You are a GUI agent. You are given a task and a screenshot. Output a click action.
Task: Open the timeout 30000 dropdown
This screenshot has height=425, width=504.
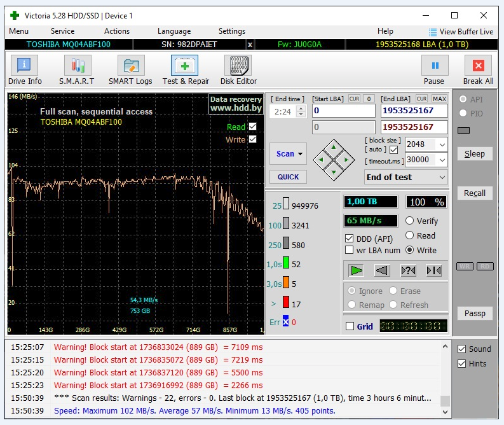pyautogui.click(x=442, y=160)
